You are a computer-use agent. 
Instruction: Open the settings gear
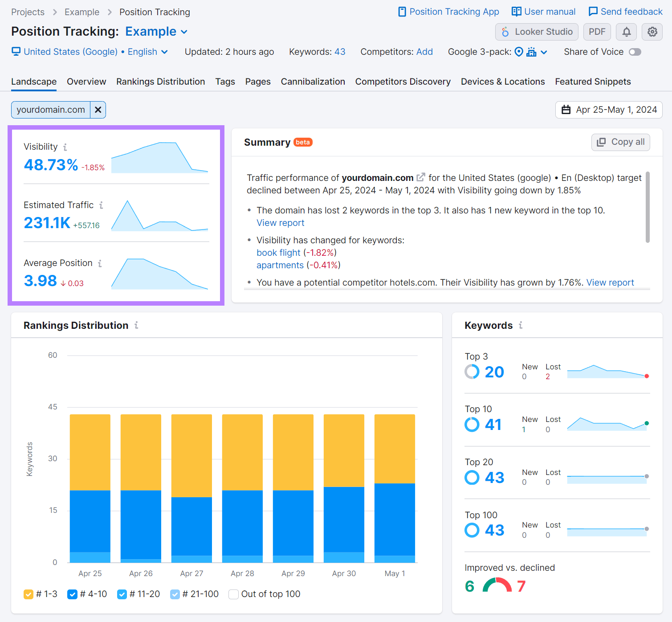pos(652,32)
